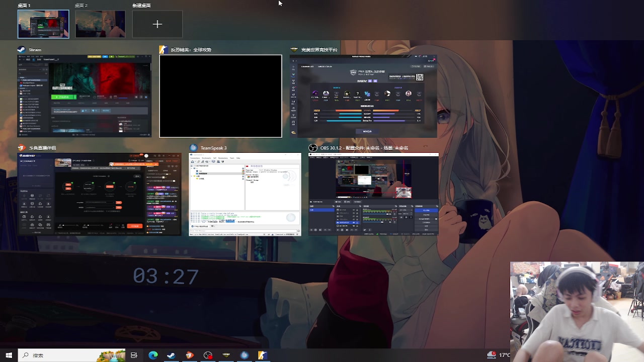The width and height of the screenshot is (644, 362).
Task: Toggle the Task View taskbar button
Action: tap(134, 355)
